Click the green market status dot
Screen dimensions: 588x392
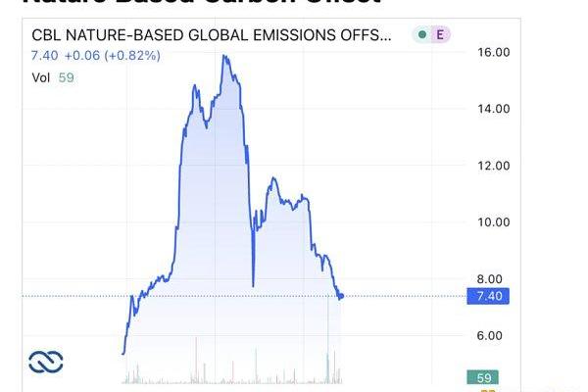[x=421, y=34]
